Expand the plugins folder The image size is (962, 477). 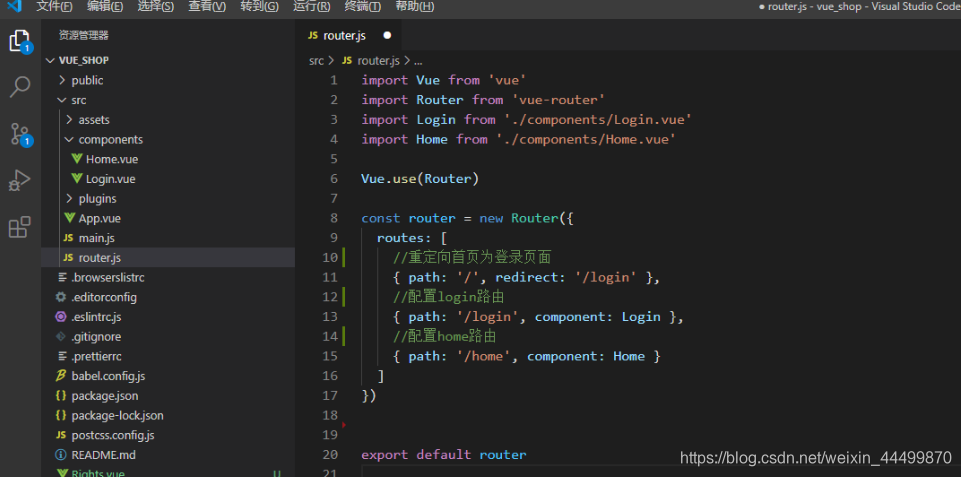69,198
